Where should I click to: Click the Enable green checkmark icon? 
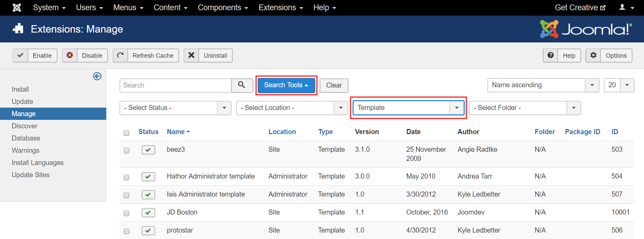pos(20,55)
